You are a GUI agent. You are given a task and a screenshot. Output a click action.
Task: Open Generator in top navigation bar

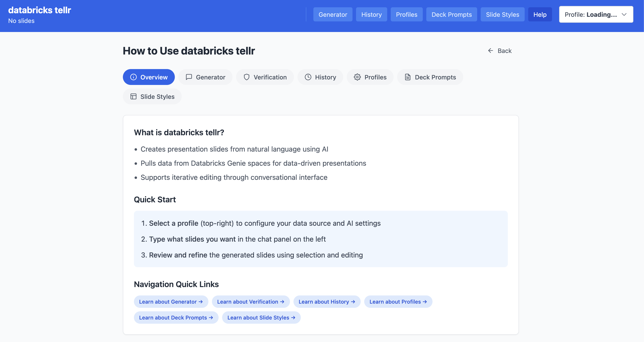[333, 15]
